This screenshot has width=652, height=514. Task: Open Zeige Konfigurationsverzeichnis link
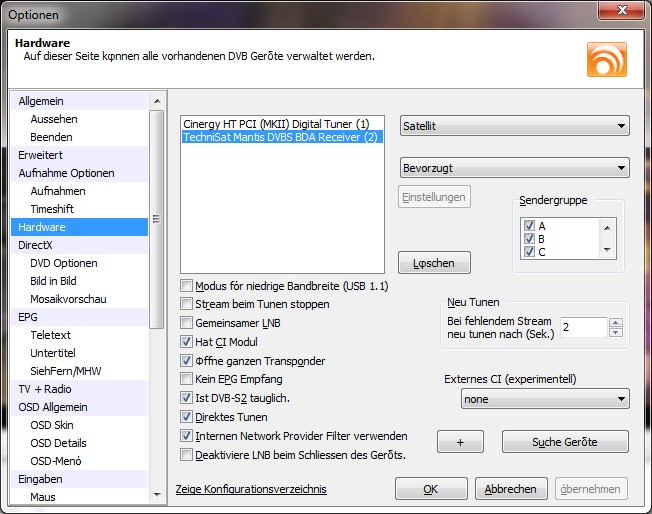tap(251, 489)
